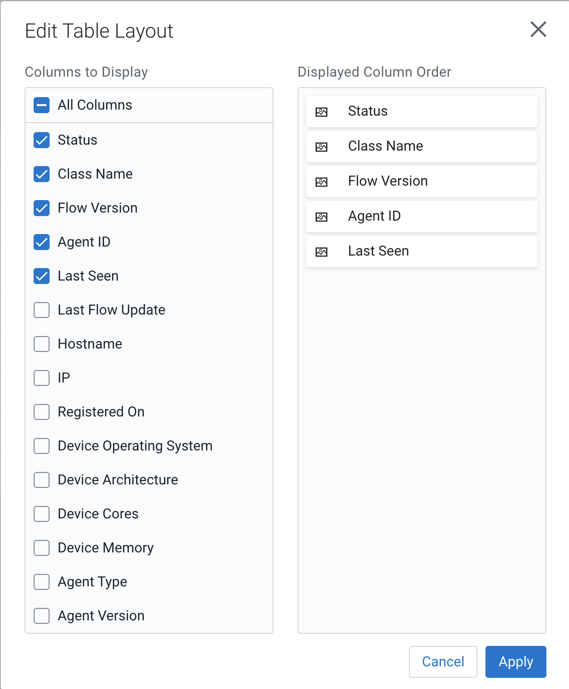Check the Registered On checkbox

(42, 412)
